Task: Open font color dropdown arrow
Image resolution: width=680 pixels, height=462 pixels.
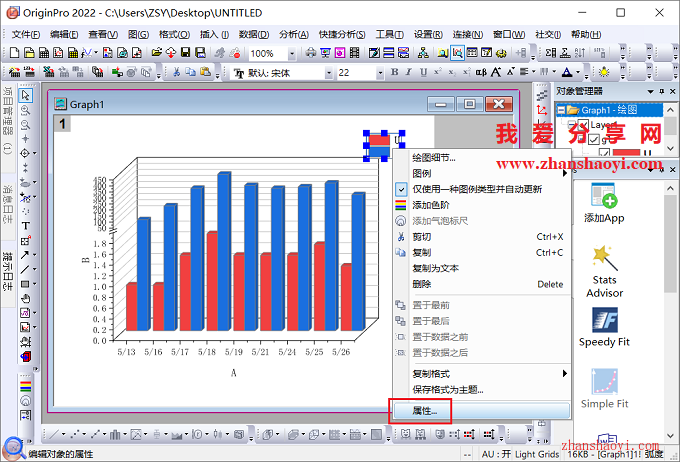Action: [578, 72]
